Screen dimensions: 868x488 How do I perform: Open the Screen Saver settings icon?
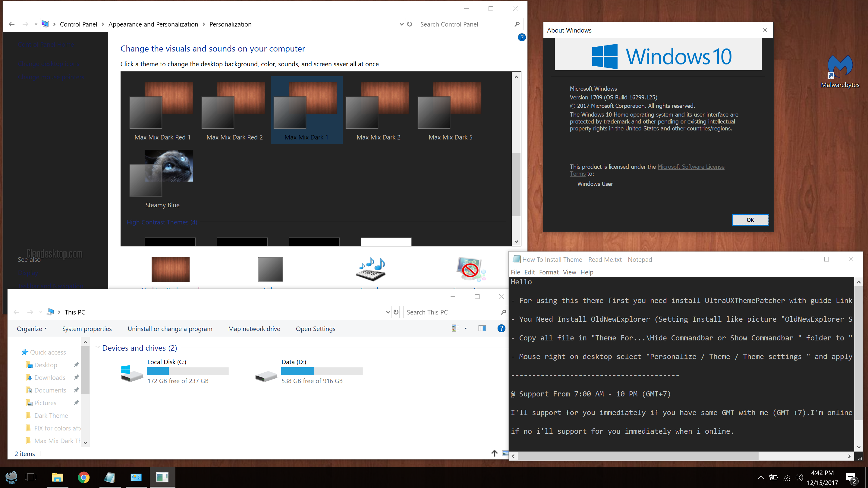(470, 269)
